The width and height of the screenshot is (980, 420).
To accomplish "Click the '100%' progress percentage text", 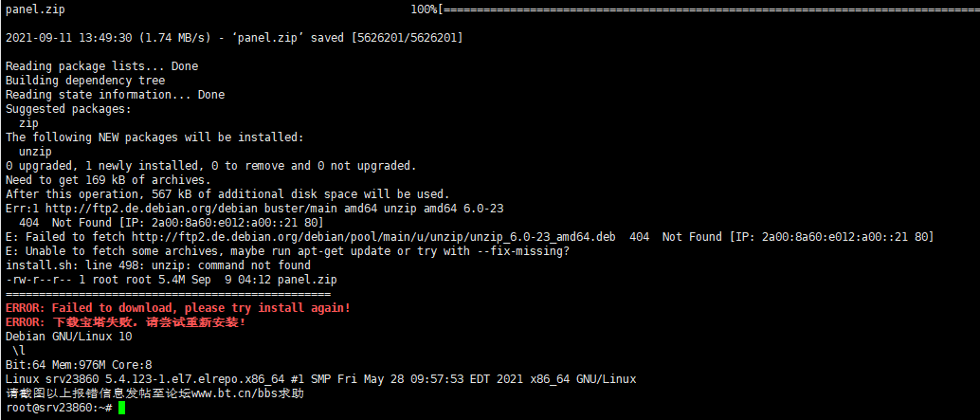I will tap(425, 10).
